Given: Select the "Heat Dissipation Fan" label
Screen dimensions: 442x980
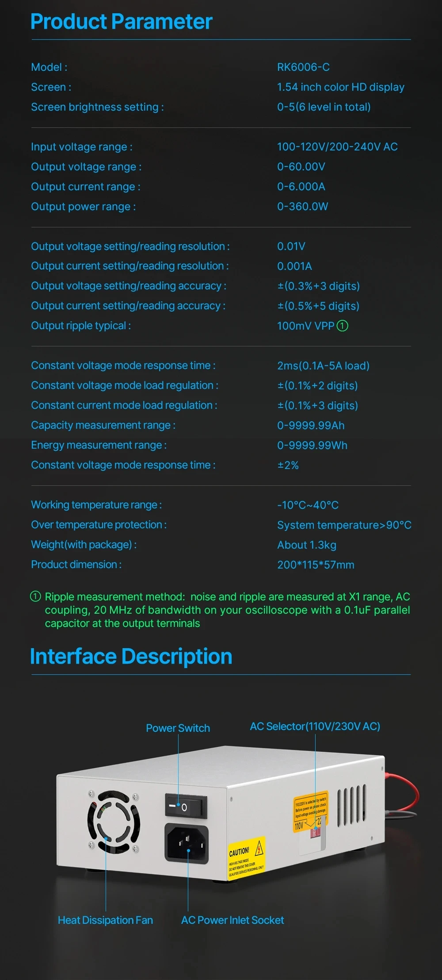Looking at the screenshot, I should 105,920.
